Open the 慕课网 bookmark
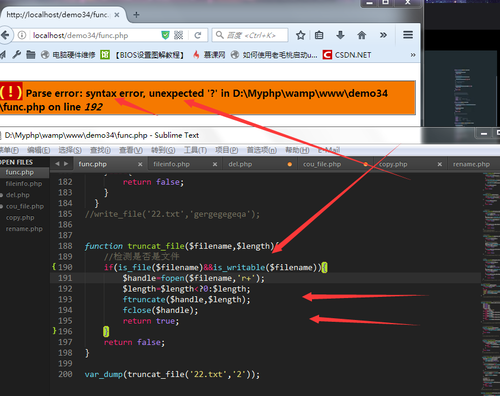 (x=209, y=55)
